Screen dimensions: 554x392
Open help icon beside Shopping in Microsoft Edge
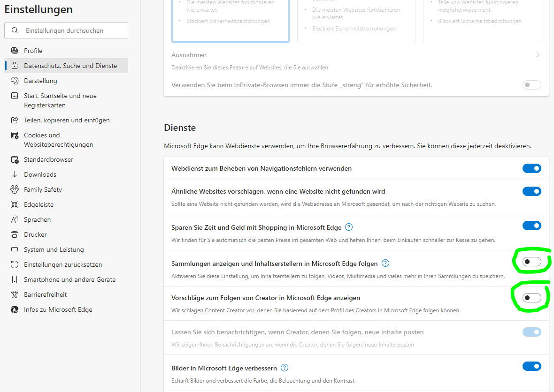pyautogui.click(x=349, y=227)
